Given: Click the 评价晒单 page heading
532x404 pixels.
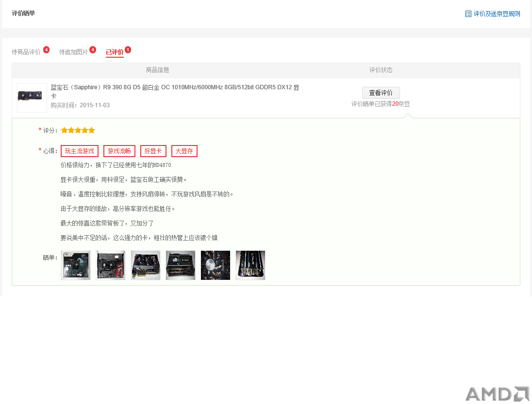Looking at the screenshot, I should [23, 13].
